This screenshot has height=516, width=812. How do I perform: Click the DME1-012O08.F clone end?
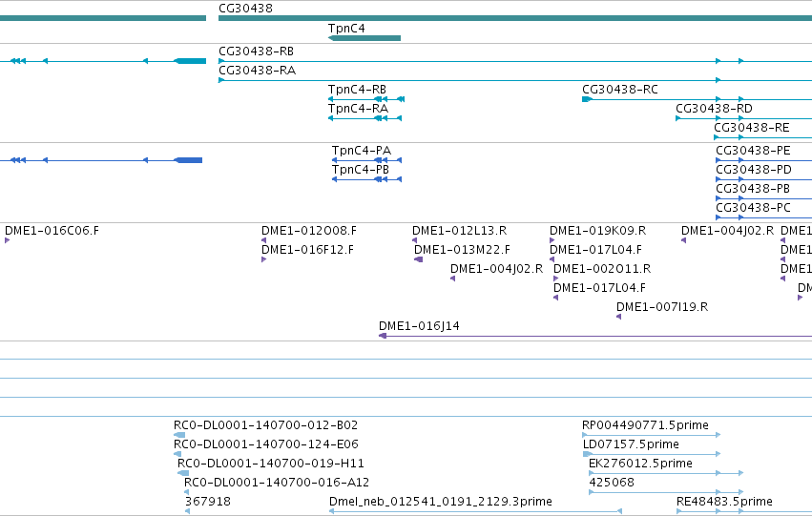pyautogui.click(x=264, y=240)
